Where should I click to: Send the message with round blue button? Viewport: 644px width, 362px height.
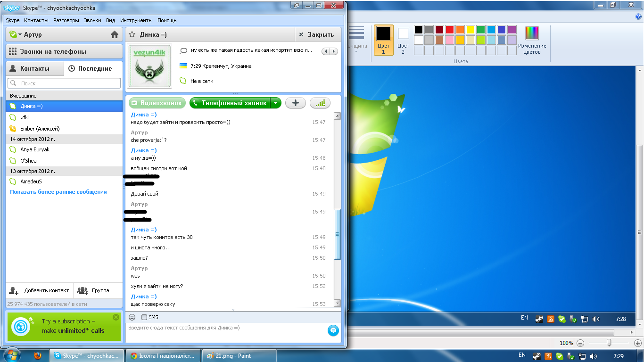(333, 330)
